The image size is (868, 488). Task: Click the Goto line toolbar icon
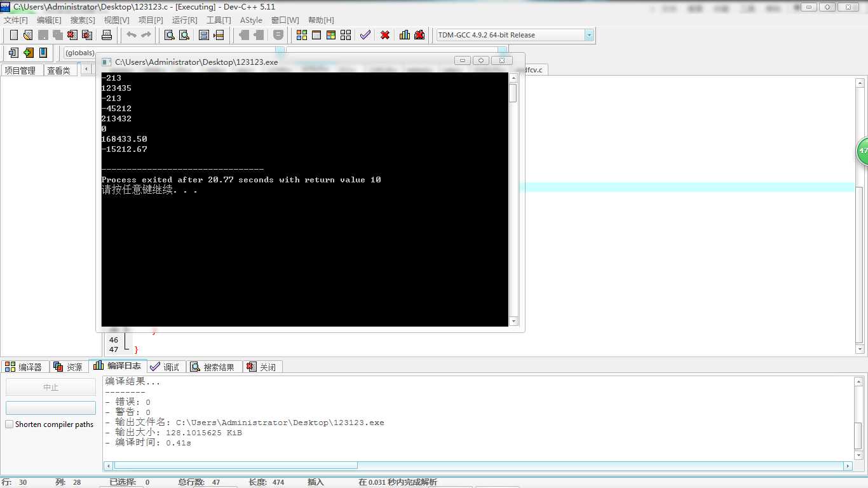219,35
